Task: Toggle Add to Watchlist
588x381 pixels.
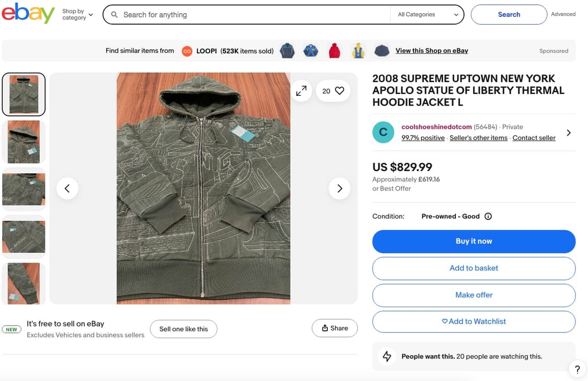Action: pyautogui.click(x=474, y=321)
